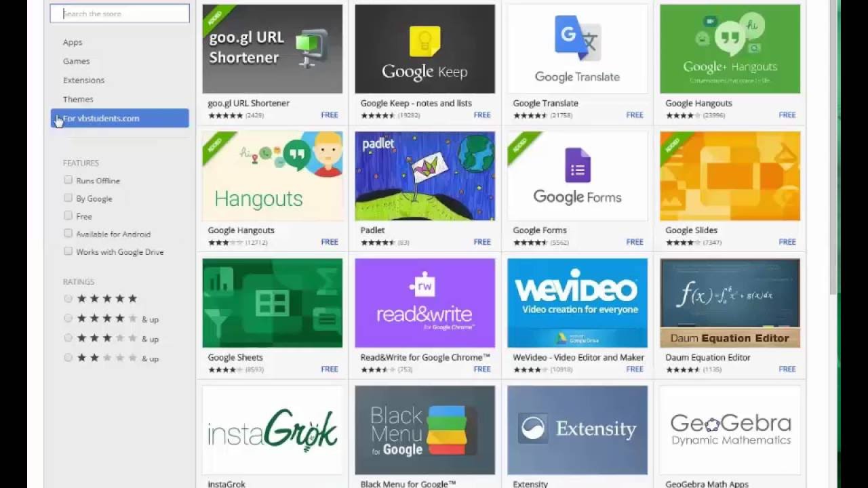Open the Google Translate app icon

[x=577, y=49]
